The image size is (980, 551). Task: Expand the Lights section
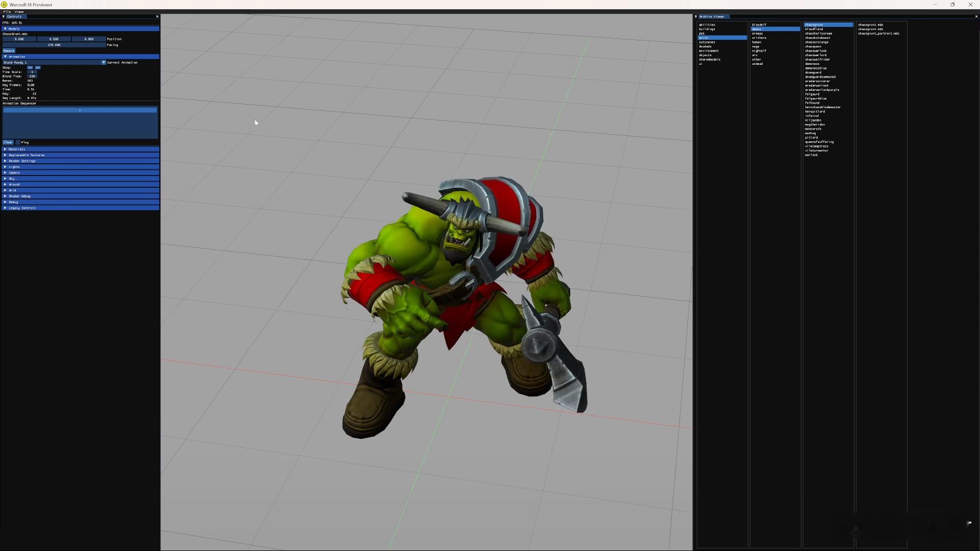(x=81, y=167)
